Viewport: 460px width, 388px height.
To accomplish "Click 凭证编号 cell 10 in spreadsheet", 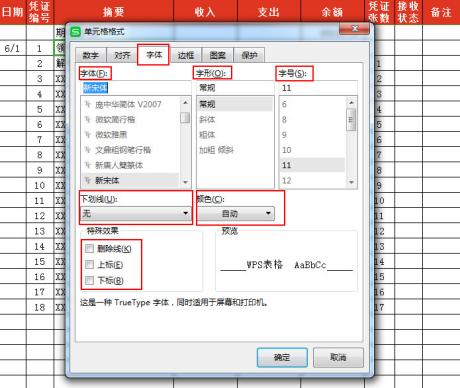I will click(40, 185).
